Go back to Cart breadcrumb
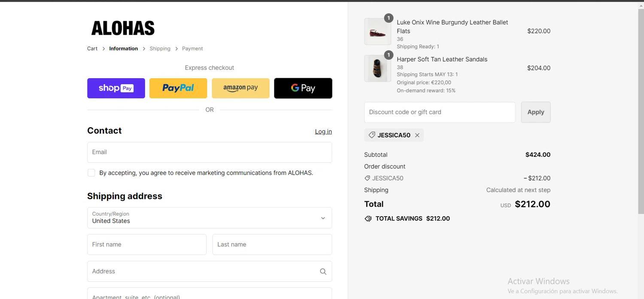 92,49
